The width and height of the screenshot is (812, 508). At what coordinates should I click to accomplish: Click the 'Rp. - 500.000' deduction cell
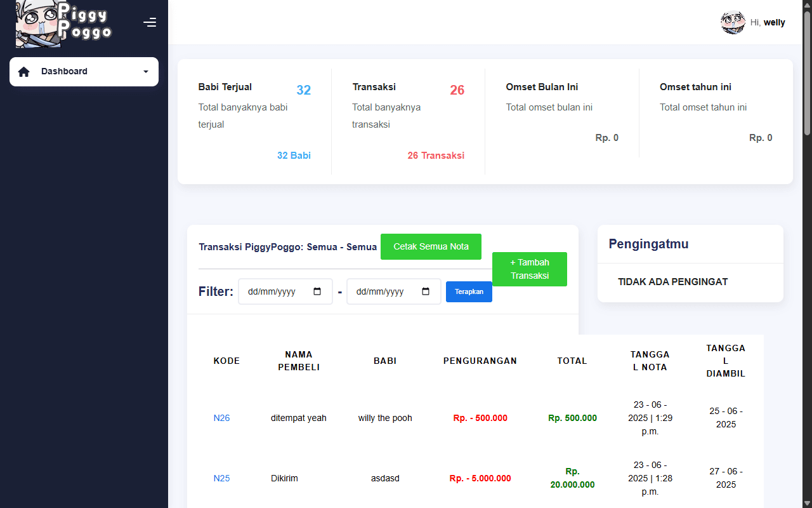480,418
